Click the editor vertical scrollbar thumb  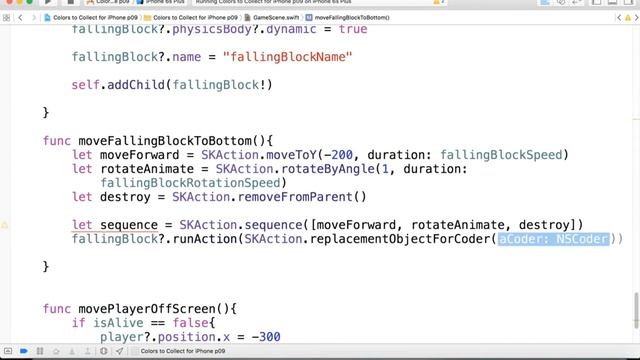point(636,310)
